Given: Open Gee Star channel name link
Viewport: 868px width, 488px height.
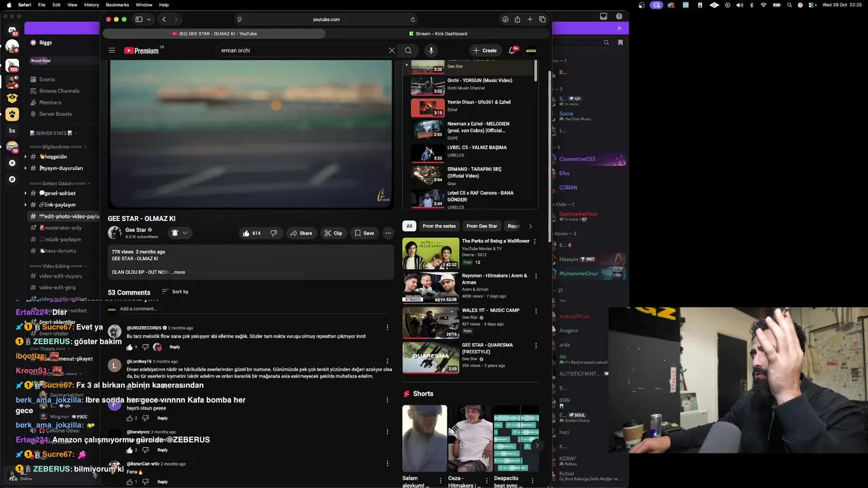Looking at the screenshot, I should click(x=136, y=230).
